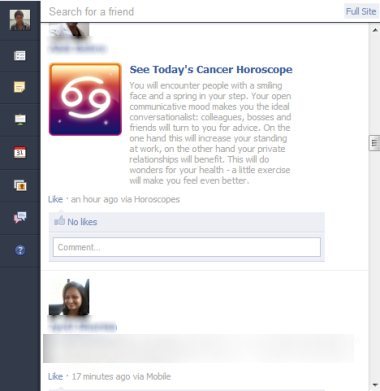Open the Photos sidebar icon
380x391 pixels.
(20, 185)
